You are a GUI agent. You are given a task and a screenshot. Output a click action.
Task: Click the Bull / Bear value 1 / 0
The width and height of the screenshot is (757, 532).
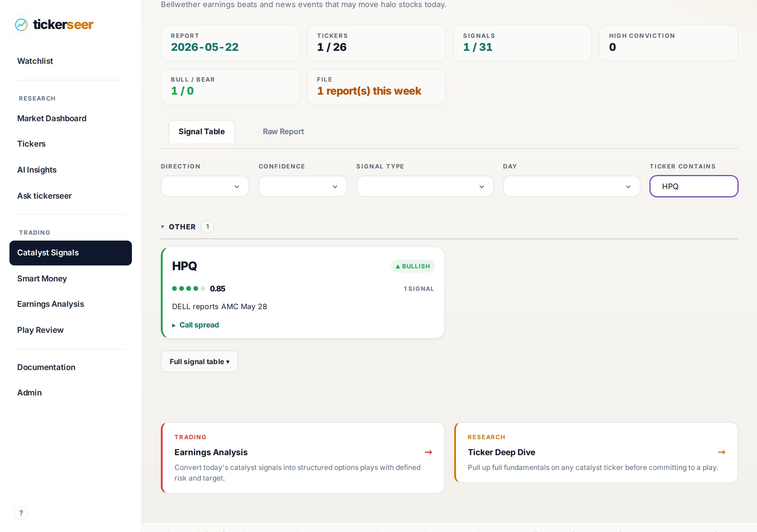coord(182,91)
